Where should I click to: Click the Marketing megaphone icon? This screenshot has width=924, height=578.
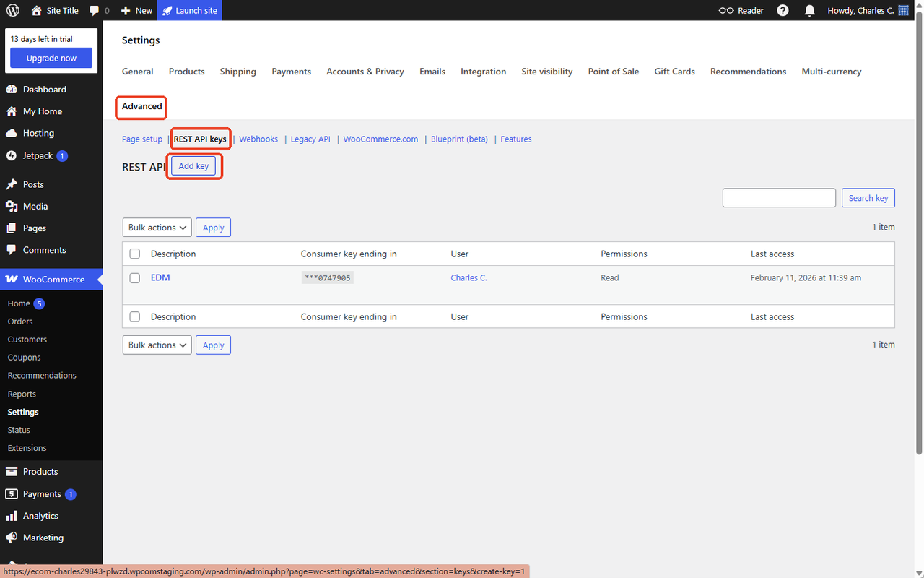coord(12,538)
